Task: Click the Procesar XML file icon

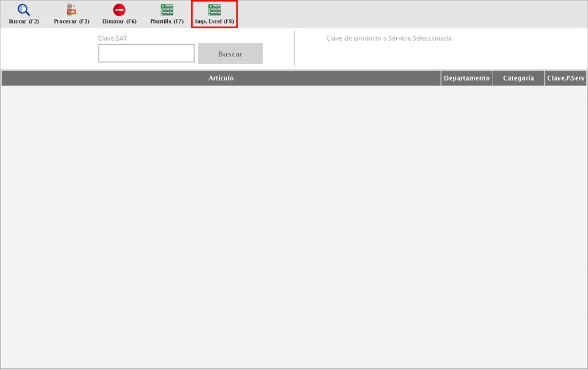Action: pos(71,10)
